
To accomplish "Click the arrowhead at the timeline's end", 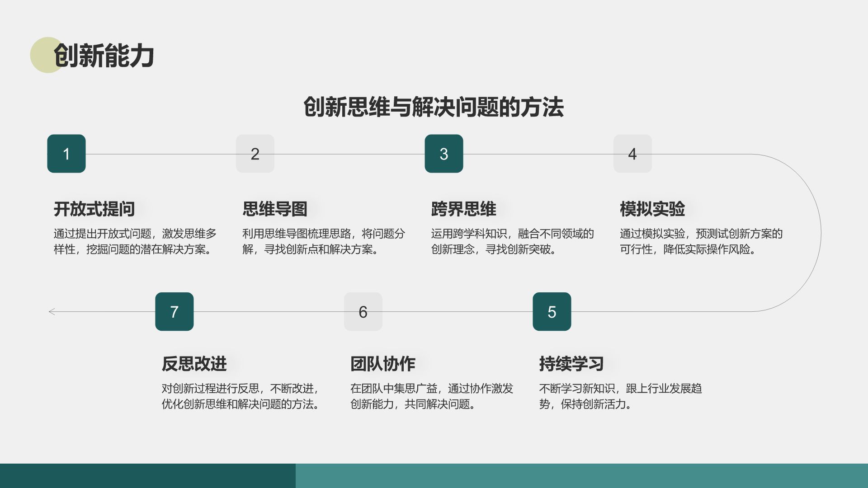I will 52,311.
